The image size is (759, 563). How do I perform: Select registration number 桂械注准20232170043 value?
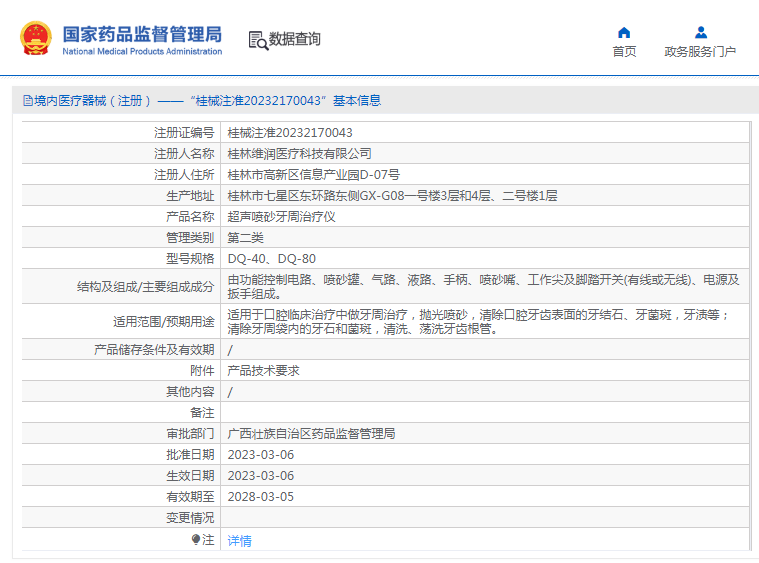coord(290,133)
